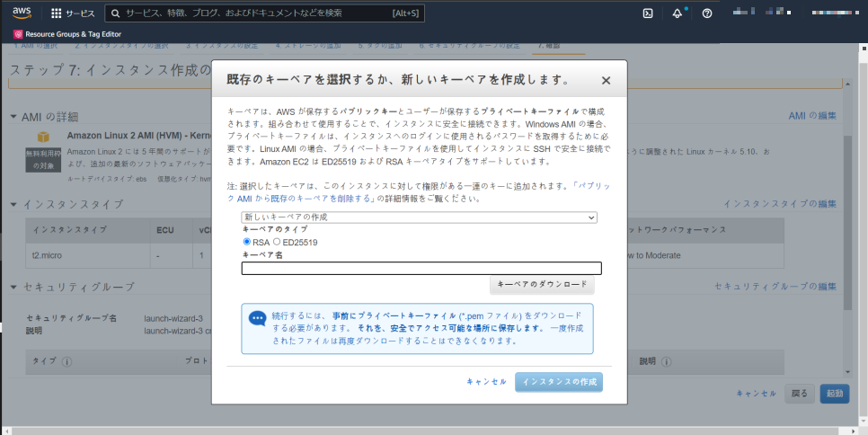Click the AMI の編集 link
The image size is (868, 435).
pyautogui.click(x=812, y=116)
